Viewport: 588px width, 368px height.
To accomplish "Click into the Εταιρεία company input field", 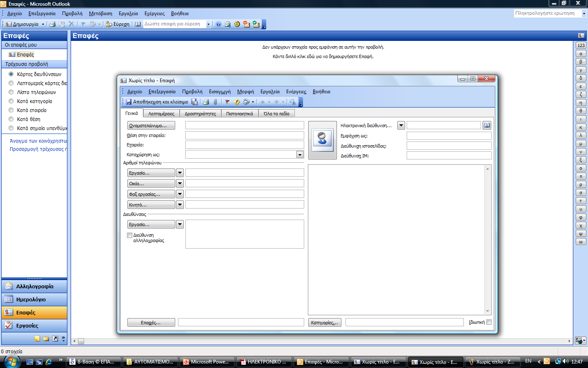I will pyautogui.click(x=245, y=145).
